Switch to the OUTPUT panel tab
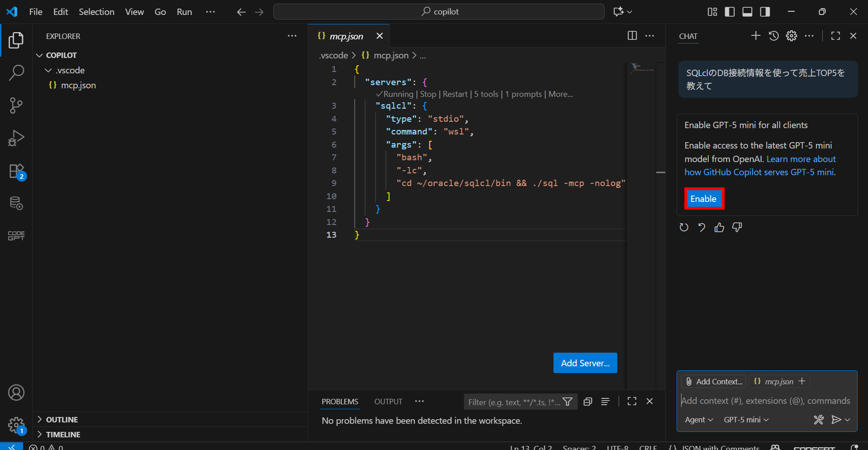Screen dimensions: 868x450 (388, 402)
